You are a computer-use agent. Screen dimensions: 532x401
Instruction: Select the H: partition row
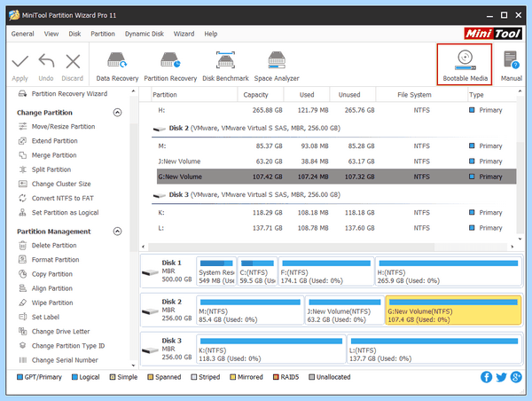[337, 110]
